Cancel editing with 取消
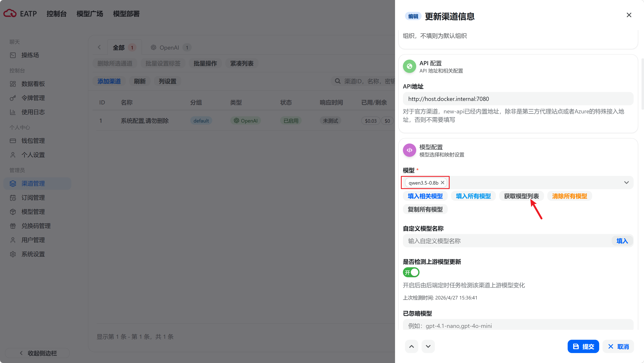644x363 pixels. point(618,346)
